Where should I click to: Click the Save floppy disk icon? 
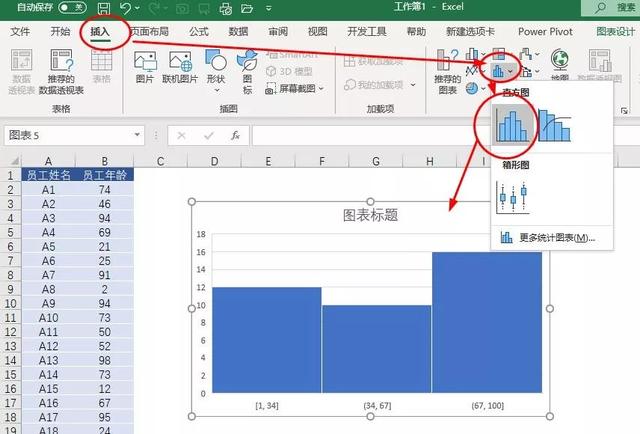[104, 8]
